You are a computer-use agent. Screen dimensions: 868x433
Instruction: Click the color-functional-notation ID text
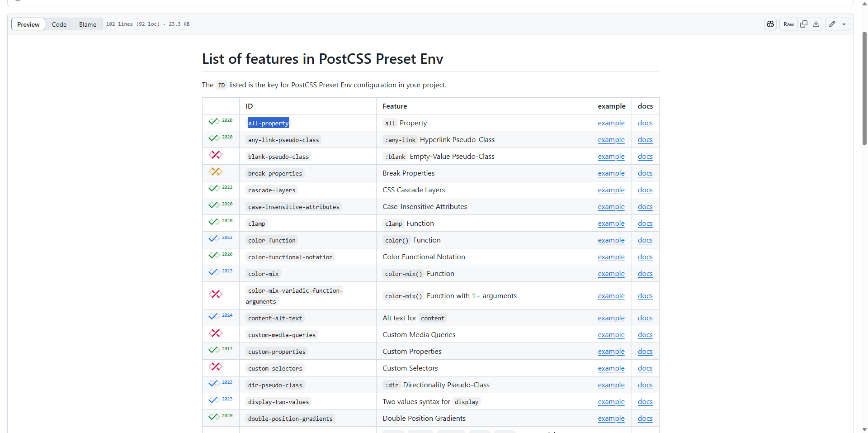(290, 257)
